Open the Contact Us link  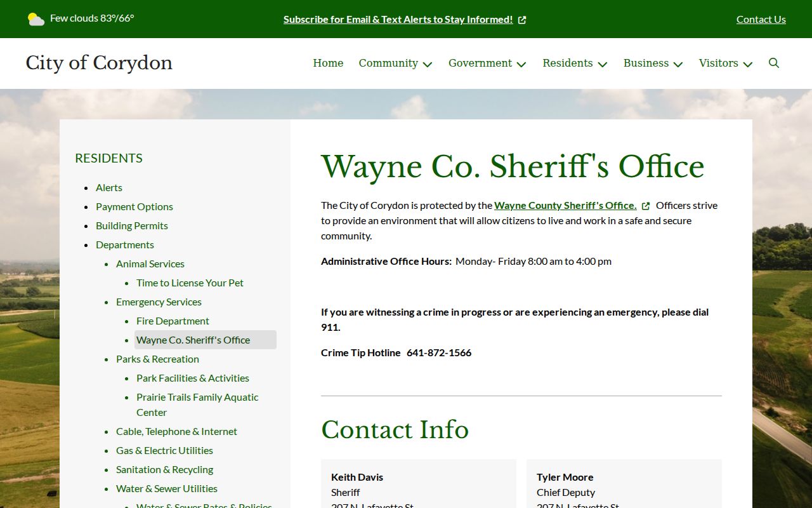[761, 19]
